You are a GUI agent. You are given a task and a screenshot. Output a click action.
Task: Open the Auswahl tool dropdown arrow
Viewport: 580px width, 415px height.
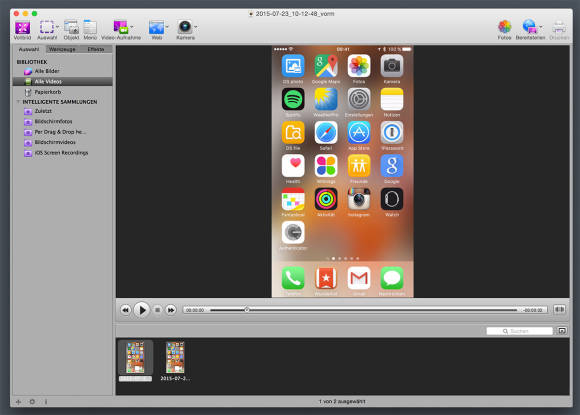pyautogui.click(x=57, y=27)
